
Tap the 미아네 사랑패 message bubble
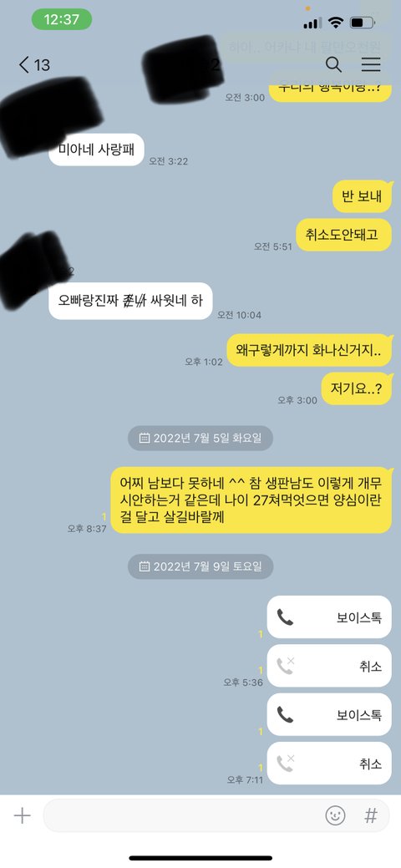(x=96, y=150)
